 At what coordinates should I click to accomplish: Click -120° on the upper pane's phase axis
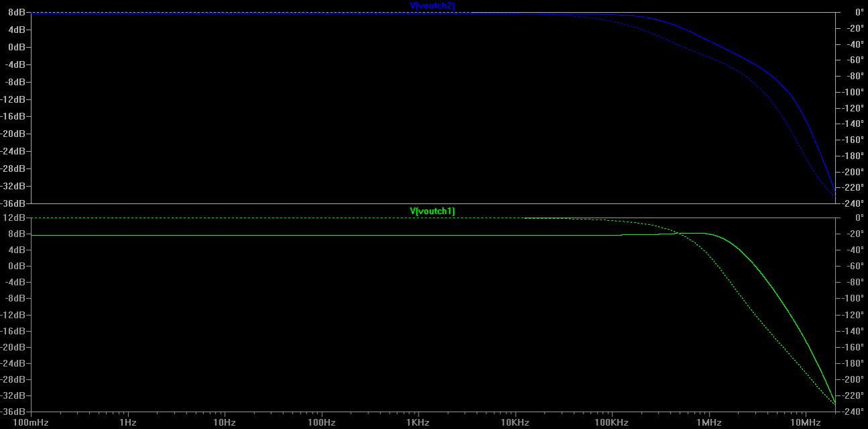point(853,108)
